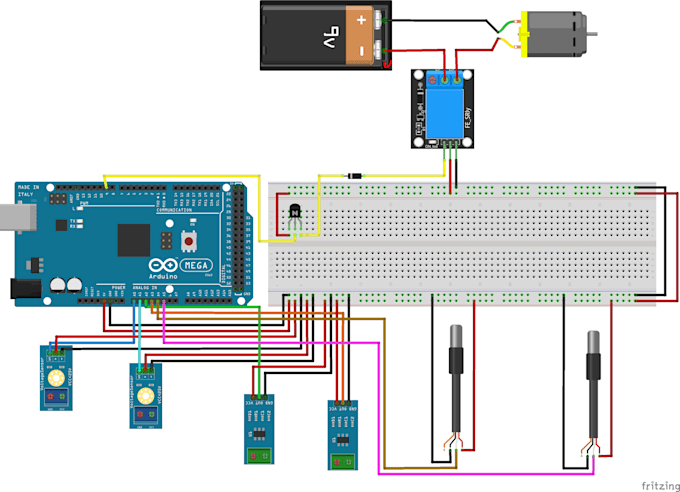Select the DC motor component

(x=558, y=34)
